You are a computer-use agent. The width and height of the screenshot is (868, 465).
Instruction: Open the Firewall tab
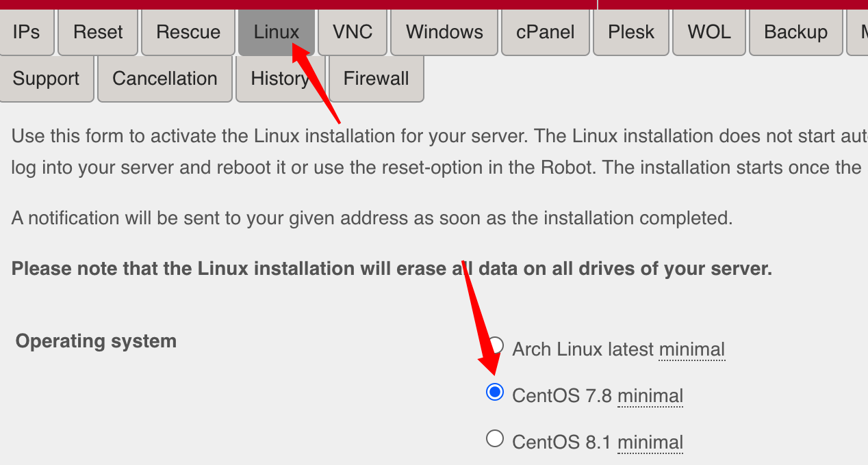[x=376, y=79]
